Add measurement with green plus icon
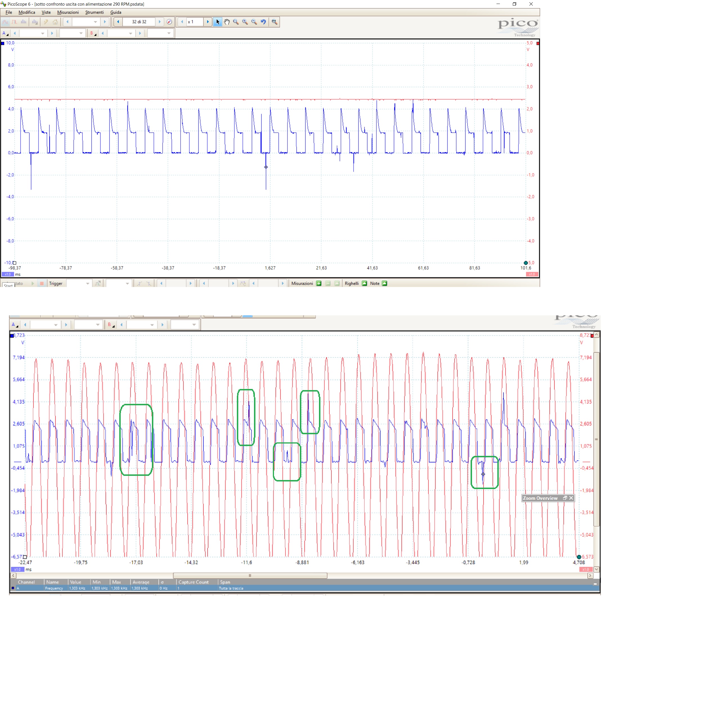 (x=319, y=283)
